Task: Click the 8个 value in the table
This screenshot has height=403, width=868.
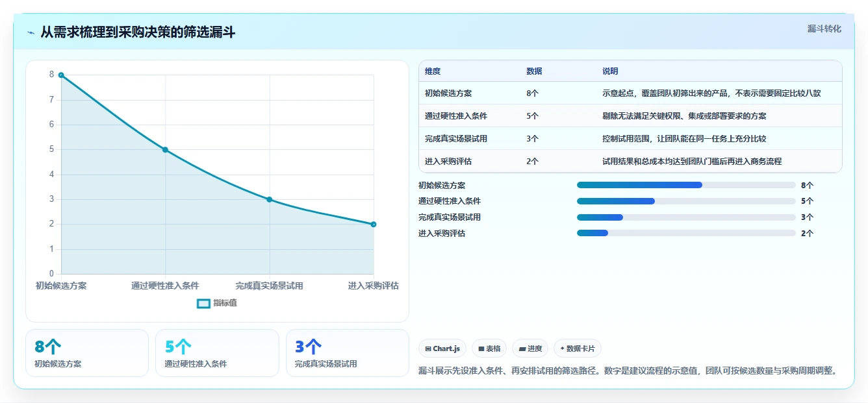Action: [x=532, y=93]
